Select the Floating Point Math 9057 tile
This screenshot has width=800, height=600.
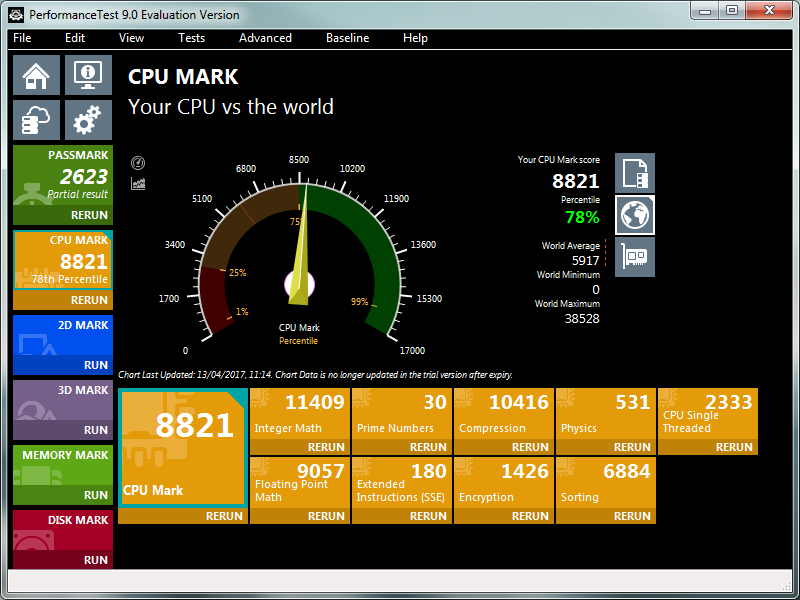point(300,483)
